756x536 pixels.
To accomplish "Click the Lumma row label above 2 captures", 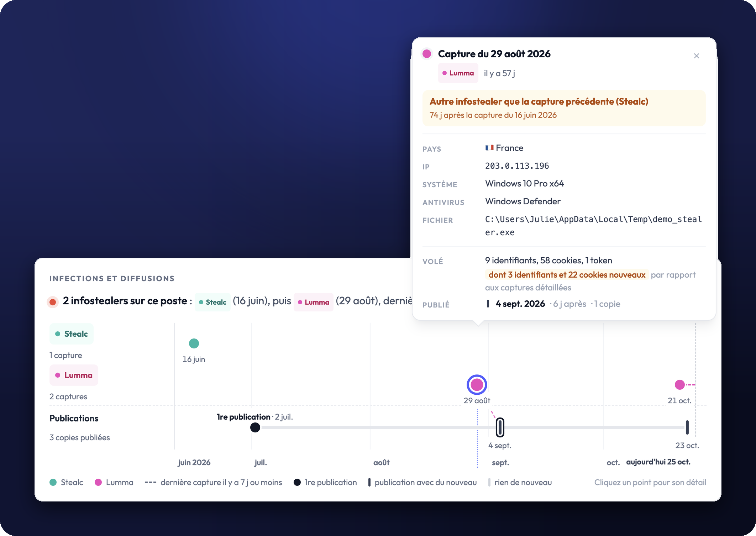I will point(74,375).
